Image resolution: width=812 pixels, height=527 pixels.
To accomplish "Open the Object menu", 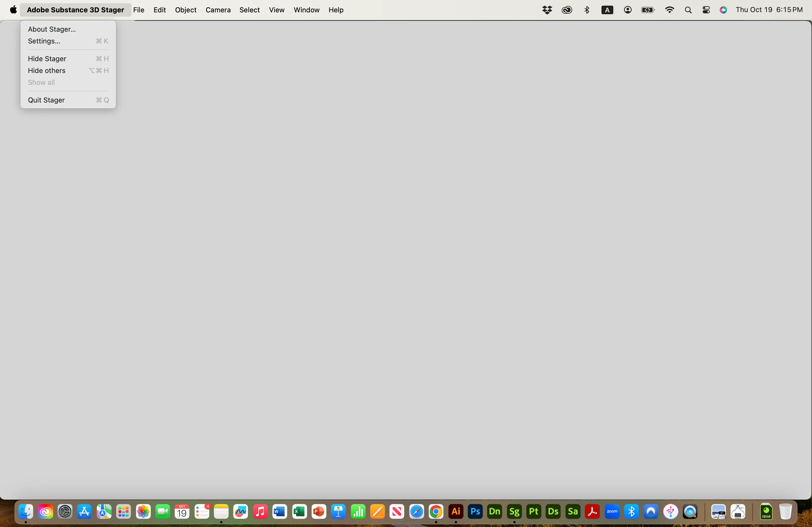I will [x=186, y=10].
